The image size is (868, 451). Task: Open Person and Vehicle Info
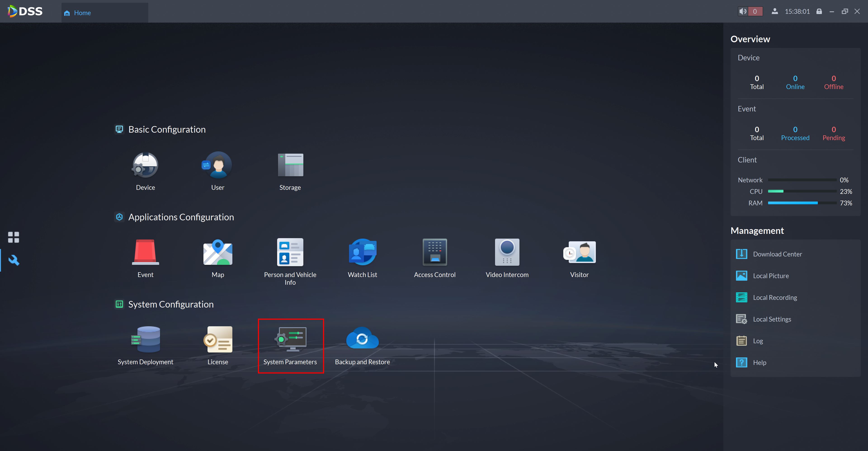click(x=290, y=252)
